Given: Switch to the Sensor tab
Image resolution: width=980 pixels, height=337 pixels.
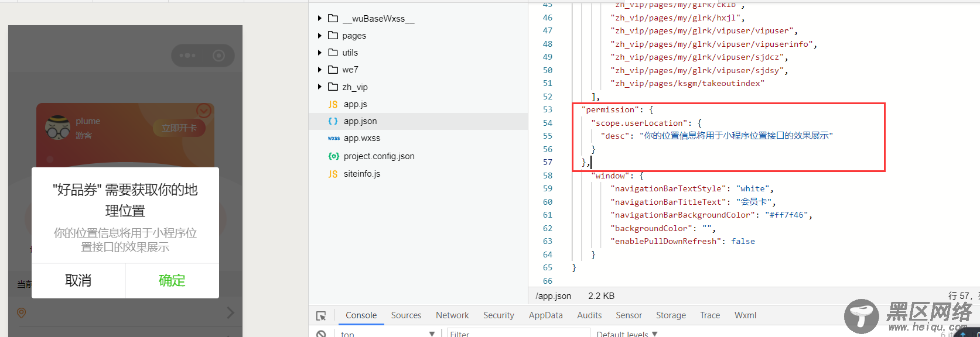Looking at the screenshot, I should click(x=629, y=315).
